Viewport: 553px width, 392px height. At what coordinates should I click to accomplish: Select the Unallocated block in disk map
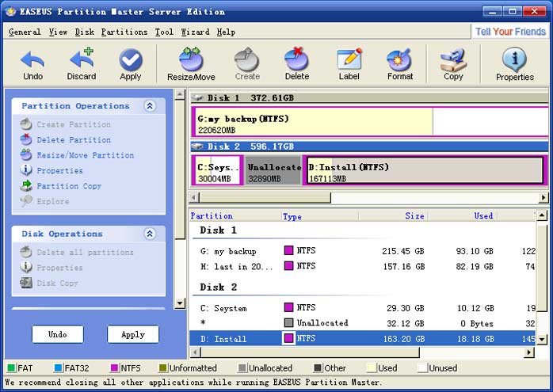273,170
